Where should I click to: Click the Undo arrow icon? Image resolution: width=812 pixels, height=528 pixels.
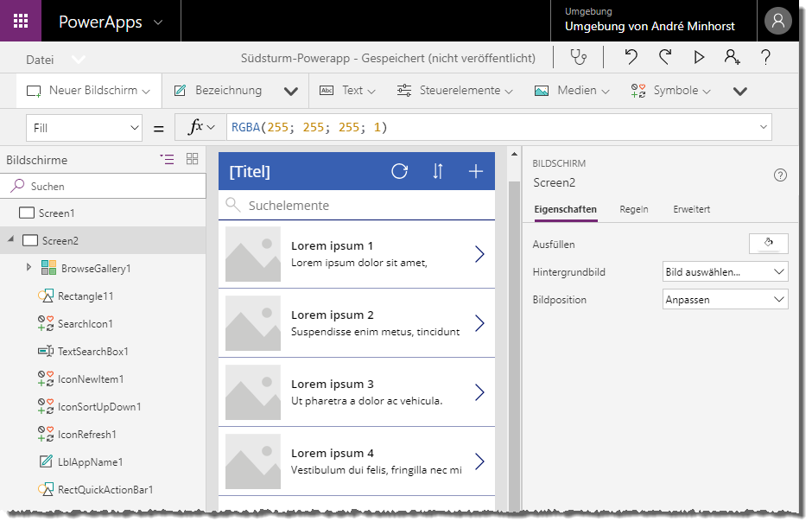631,58
